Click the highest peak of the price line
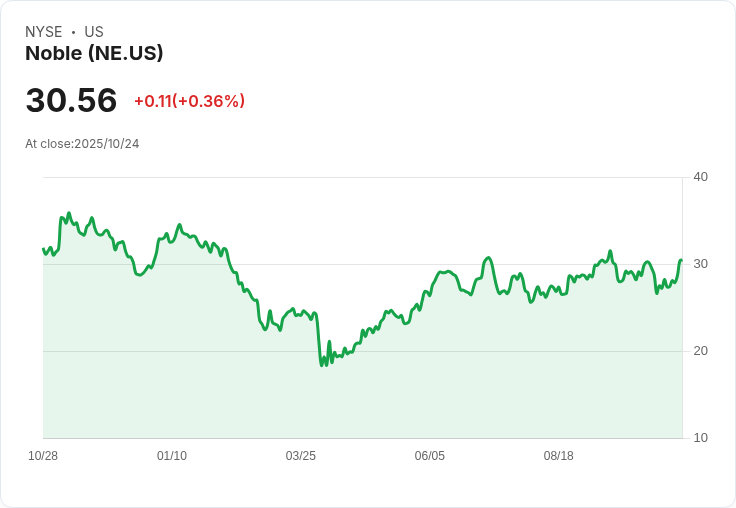The height and width of the screenshot is (508, 736). [x=69, y=213]
